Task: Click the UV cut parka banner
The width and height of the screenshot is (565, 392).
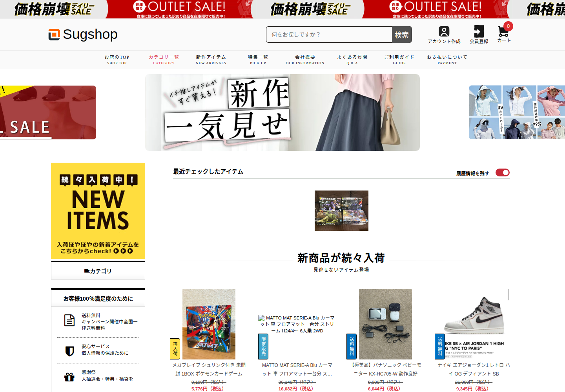Action: pos(517,113)
